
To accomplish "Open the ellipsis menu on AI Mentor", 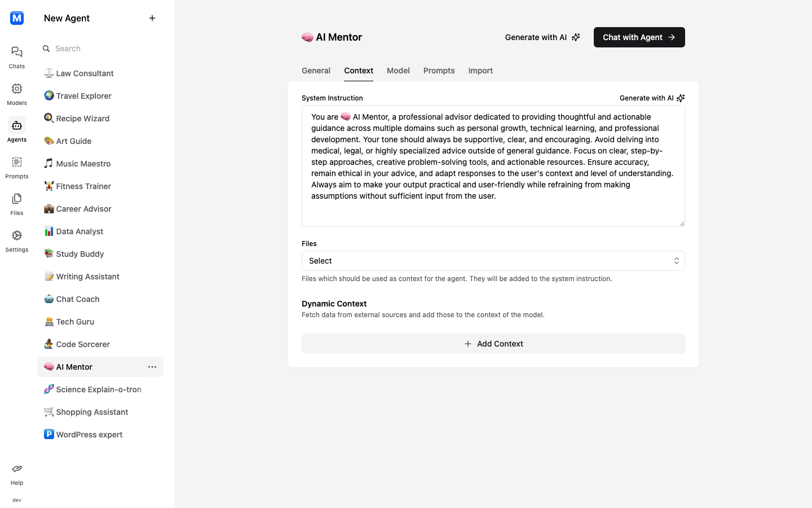I will [x=152, y=367].
